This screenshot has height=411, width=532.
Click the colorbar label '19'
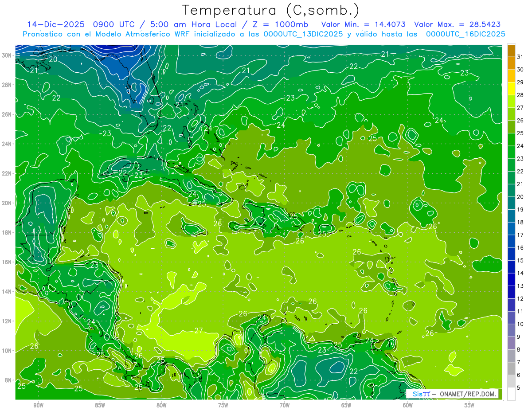520,210
